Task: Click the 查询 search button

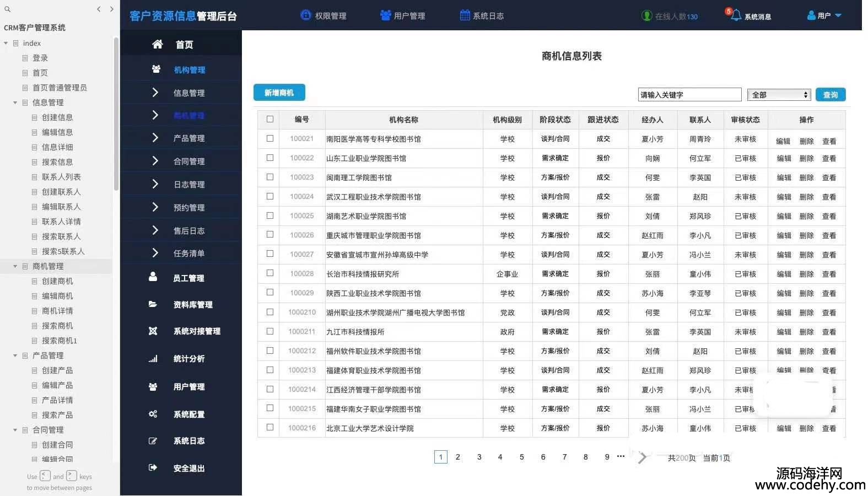Action: point(831,95)
